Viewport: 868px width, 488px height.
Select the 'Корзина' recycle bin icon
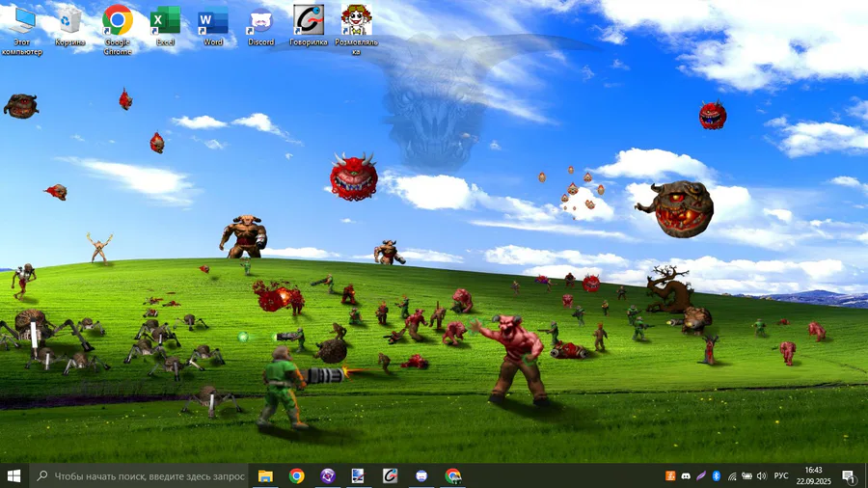pyautogui.click(x=69, y=26)
